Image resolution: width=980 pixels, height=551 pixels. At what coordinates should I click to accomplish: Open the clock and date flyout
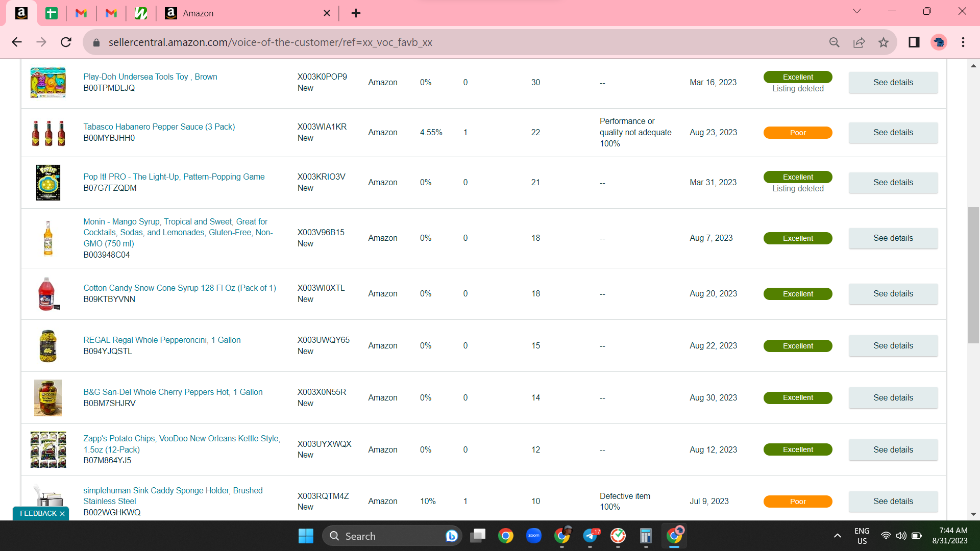click(x=950, y=536)
